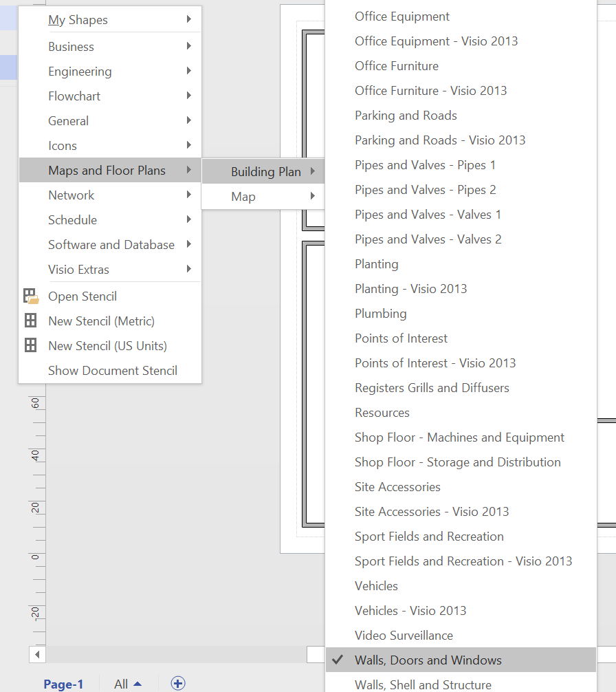Select the New Stencil (US Units) icon

pyautogui.click(x=31, y=345)
